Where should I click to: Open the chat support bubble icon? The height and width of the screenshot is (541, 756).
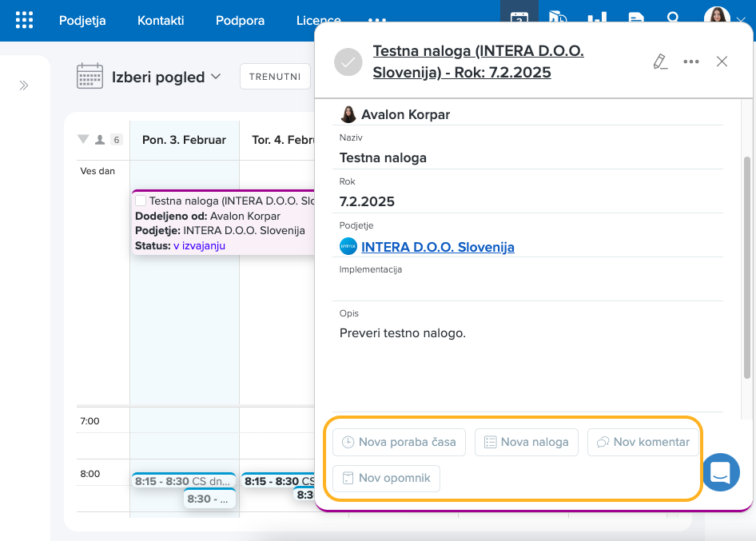[720, 471]
